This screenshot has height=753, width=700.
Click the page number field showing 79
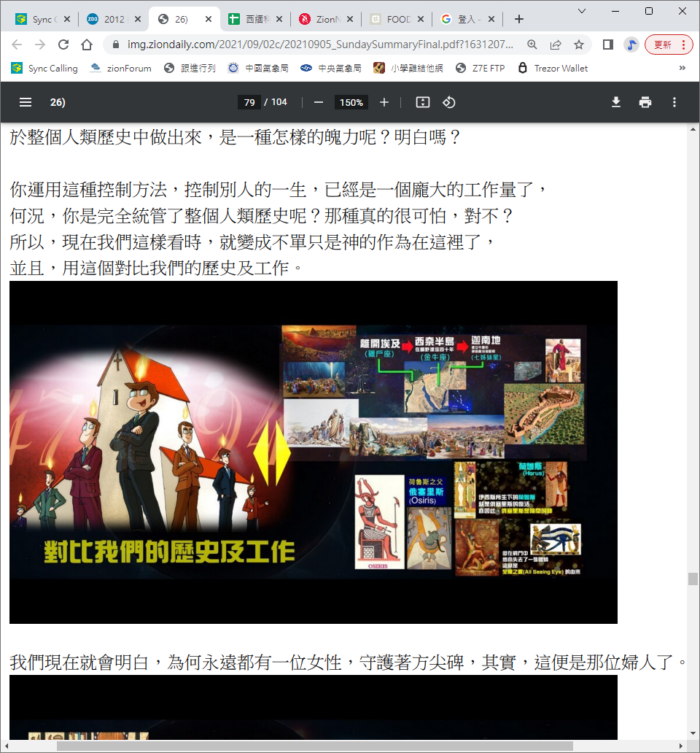point(249,102)
